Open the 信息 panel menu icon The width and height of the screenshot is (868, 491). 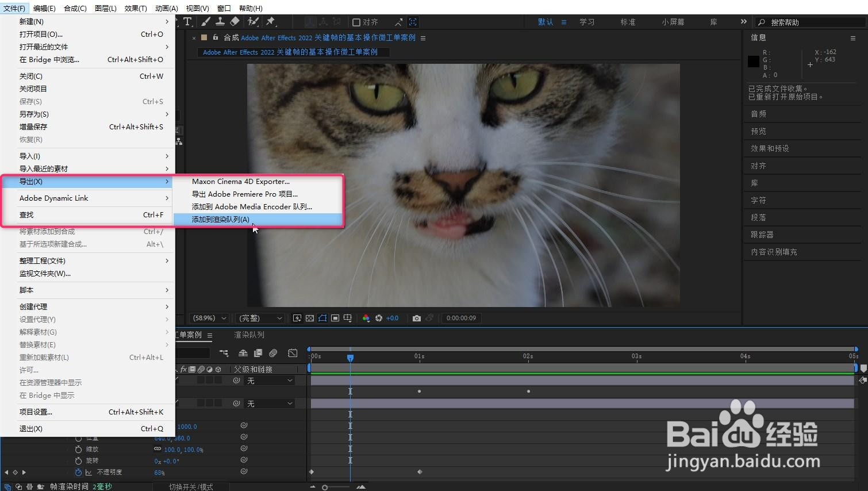pyautogui.click(x=853, y=38)
